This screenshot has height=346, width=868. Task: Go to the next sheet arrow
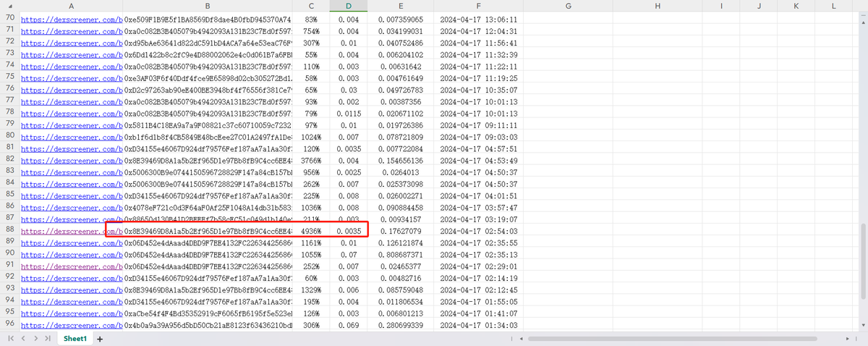coord(35,338)
